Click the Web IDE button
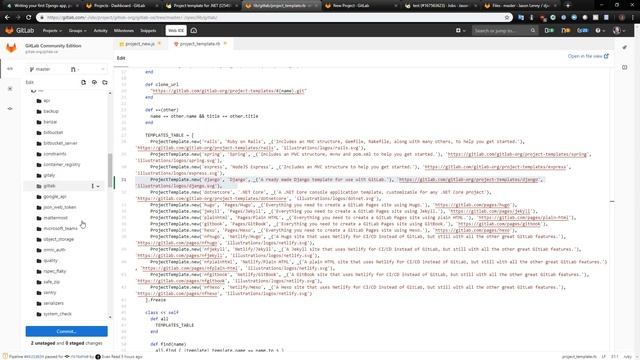640x360 pixels. click(x=176, y=31)
